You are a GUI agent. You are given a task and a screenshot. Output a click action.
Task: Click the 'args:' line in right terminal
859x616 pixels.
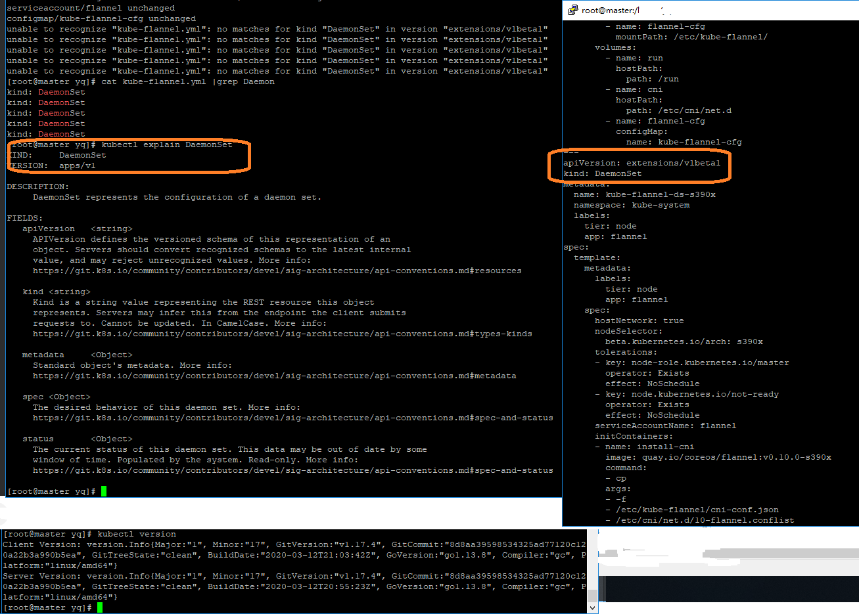click(x=618, y=489)
